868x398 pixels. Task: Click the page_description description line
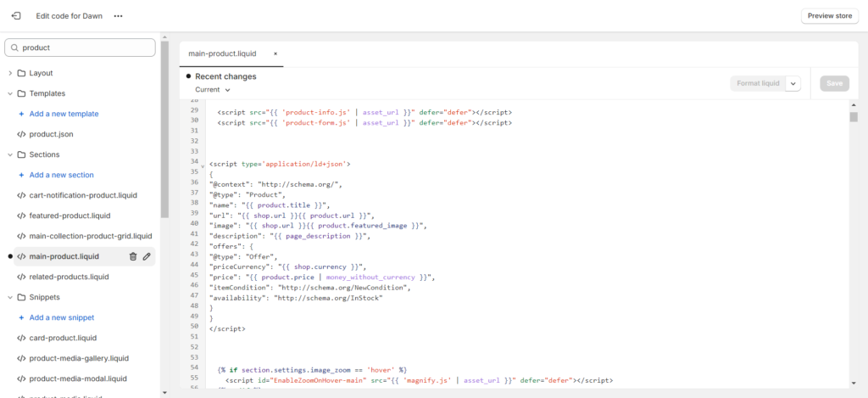click(x=290, y=236)
